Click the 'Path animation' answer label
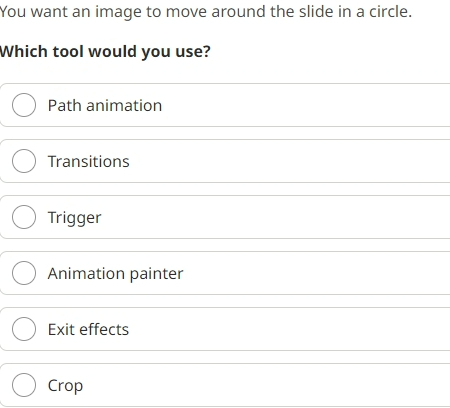450x408 pixels. [105, 106]
